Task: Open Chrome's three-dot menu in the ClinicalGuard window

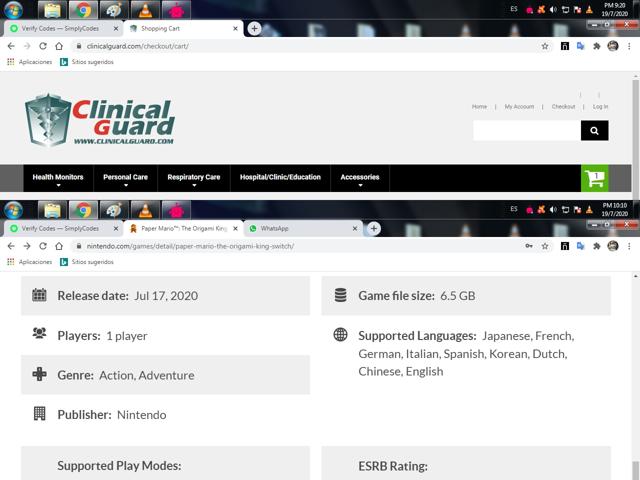Action: (x=629, y=46)
